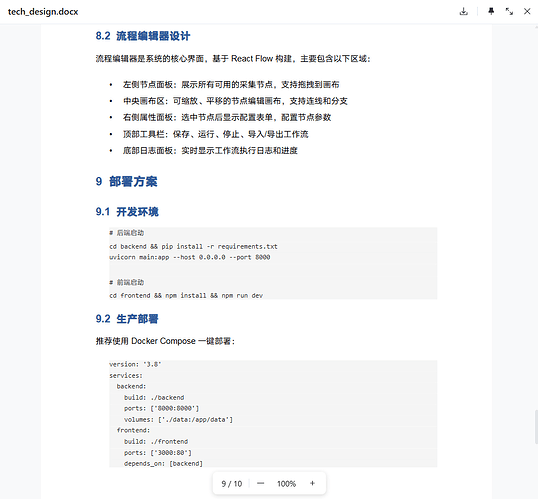Download the tech_design.docx file

click(464, 11)
